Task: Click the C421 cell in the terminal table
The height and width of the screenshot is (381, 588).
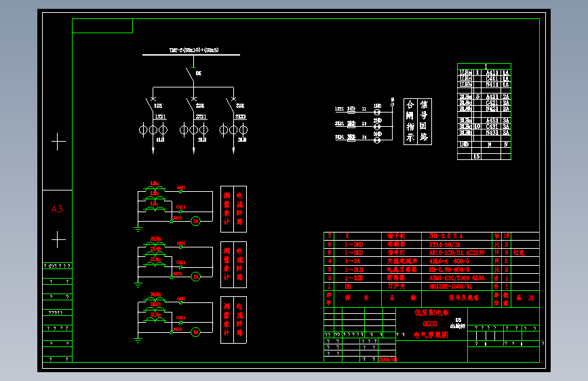Action: pyautogui.click(x=492, y=102)
